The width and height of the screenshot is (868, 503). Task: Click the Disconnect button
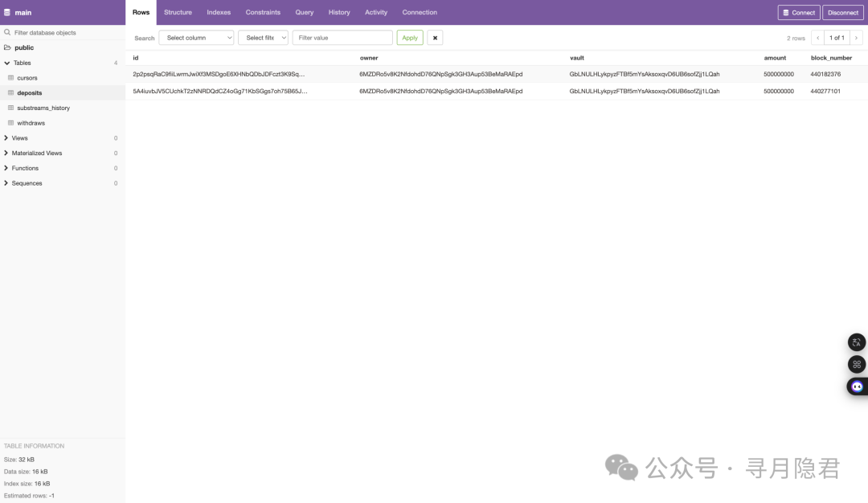click(x=843, y=12)
